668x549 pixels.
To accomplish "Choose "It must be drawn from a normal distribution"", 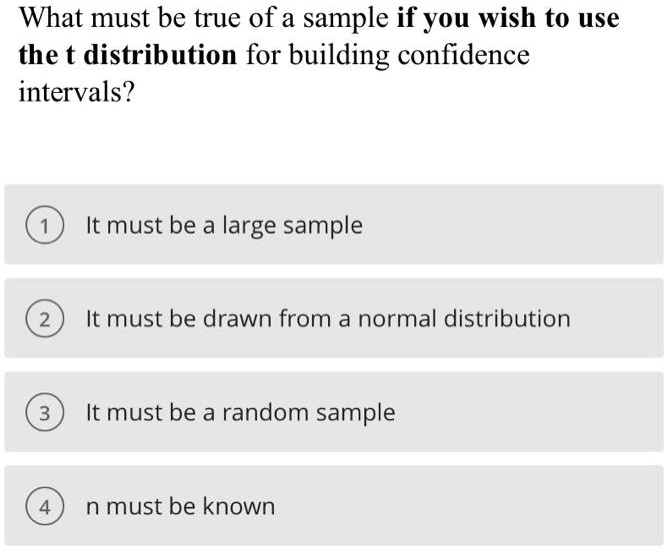I will click(x=328, y=320).
